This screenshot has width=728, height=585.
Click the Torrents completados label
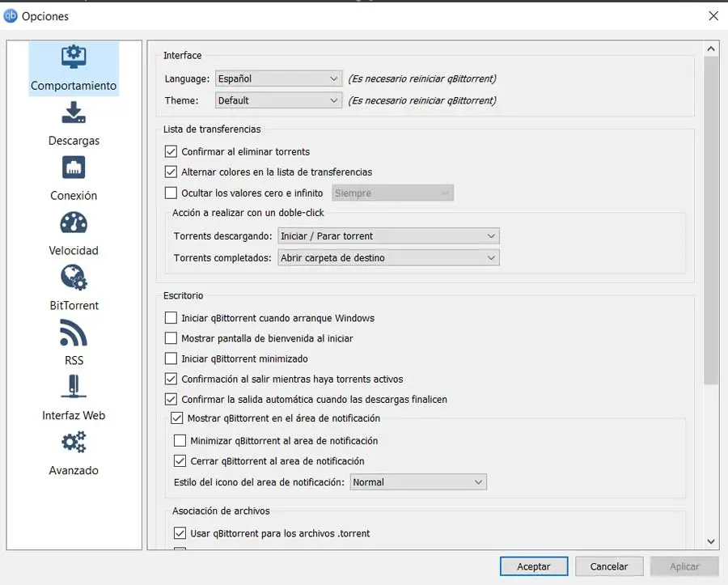tap(222, 257)
